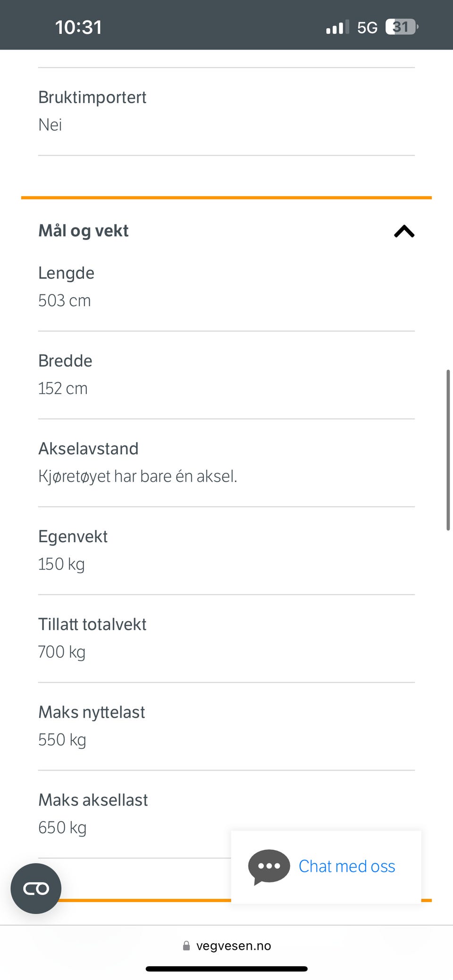This screenshot has height=980, width=453.
Task: Tap the Mål og vekt section heading
Action: click(84, 231)
